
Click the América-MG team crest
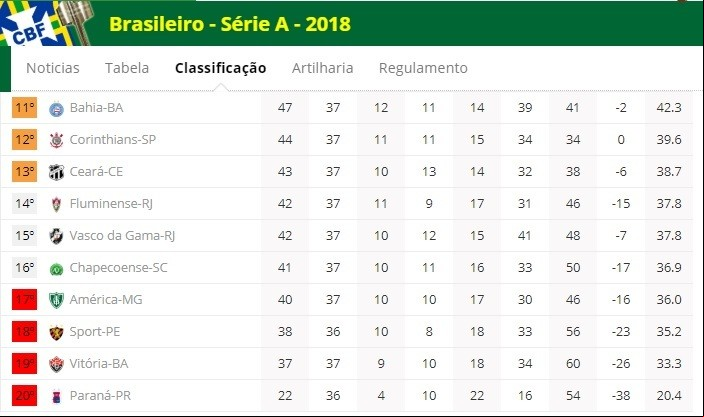coord(56,300)
